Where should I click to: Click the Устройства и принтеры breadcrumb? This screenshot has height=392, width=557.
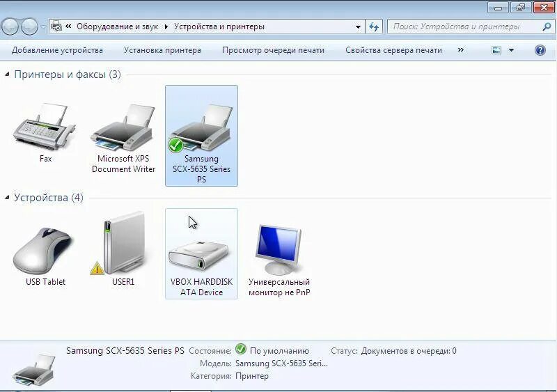[x=219, y=26]
